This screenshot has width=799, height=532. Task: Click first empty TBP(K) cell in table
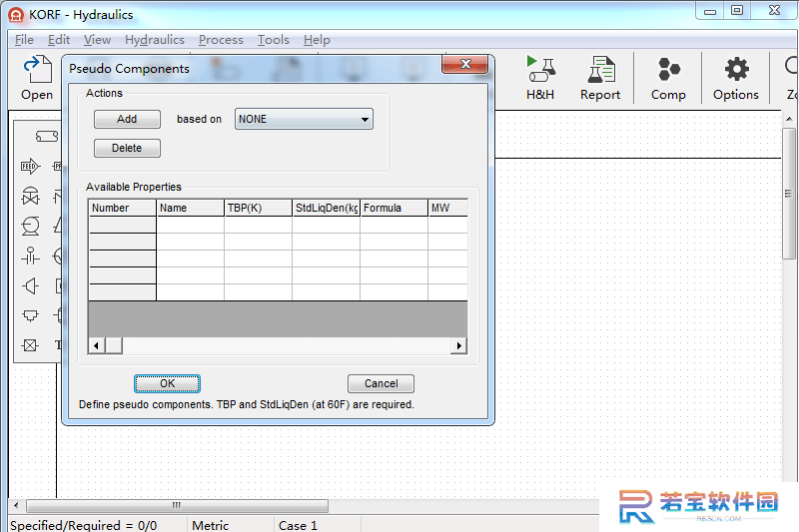click(258, 225)
